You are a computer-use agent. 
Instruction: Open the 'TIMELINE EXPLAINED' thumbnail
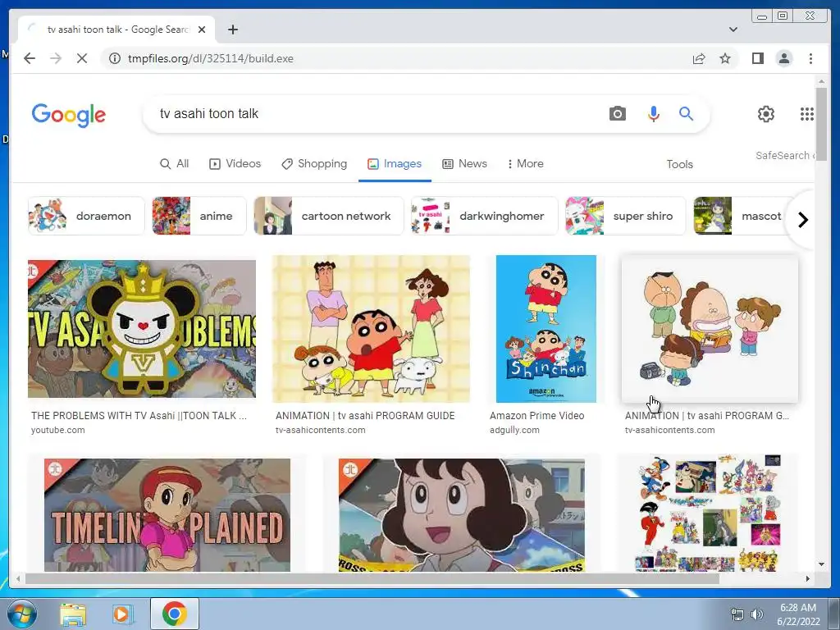click(167, 515)
